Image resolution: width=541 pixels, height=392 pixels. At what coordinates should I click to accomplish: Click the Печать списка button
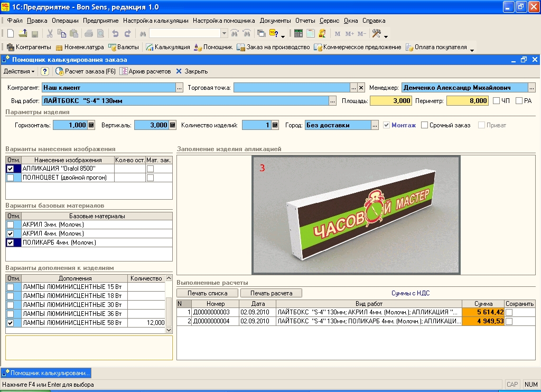coord(207,293)
